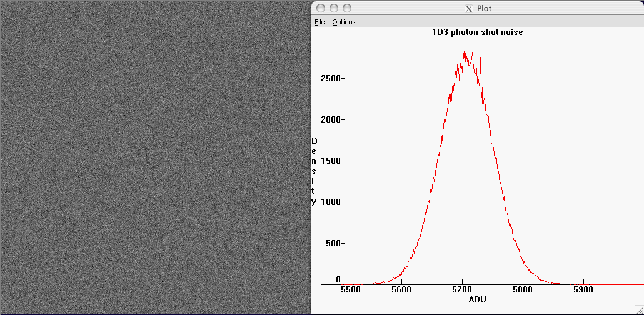Close the Plot window with the leftmost title bar button

(x=321, y=8)
